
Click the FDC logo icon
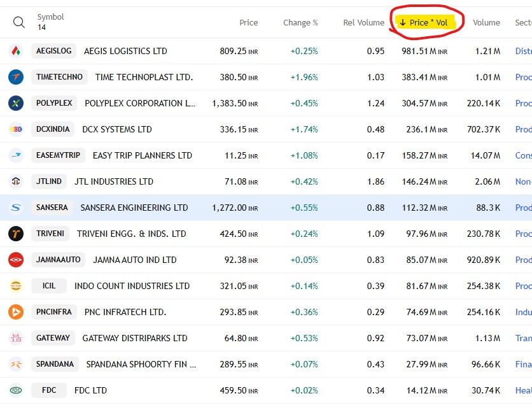pos(16,390)
